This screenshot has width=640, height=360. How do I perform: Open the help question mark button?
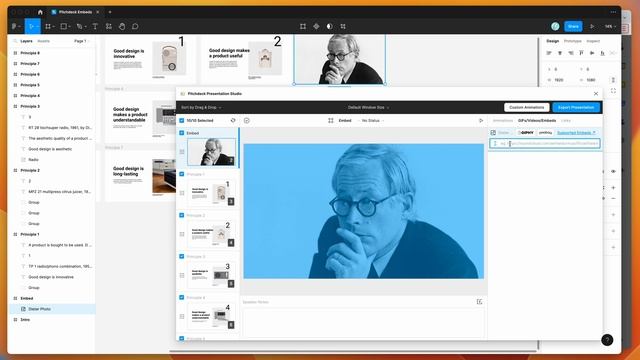[x=607, y=340]
